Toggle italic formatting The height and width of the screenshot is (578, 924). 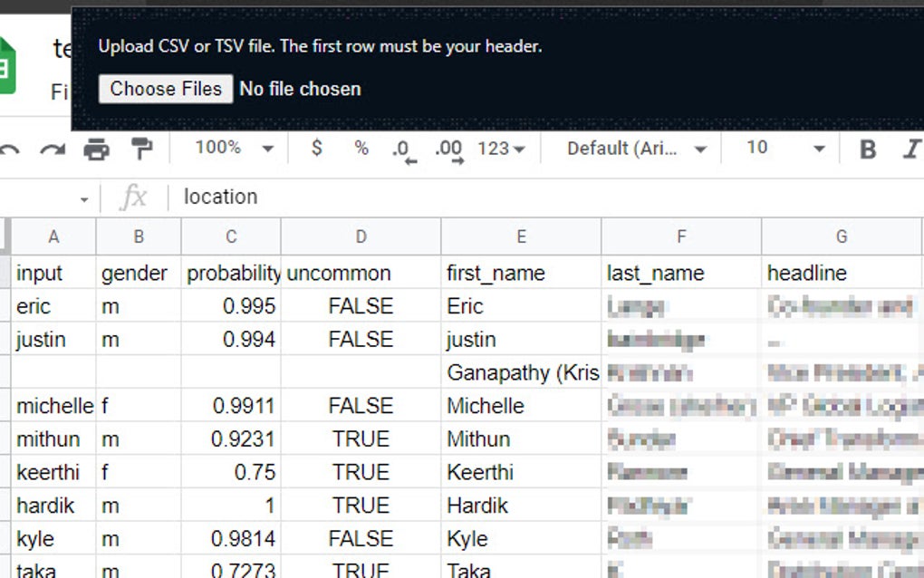pos(912,148)
